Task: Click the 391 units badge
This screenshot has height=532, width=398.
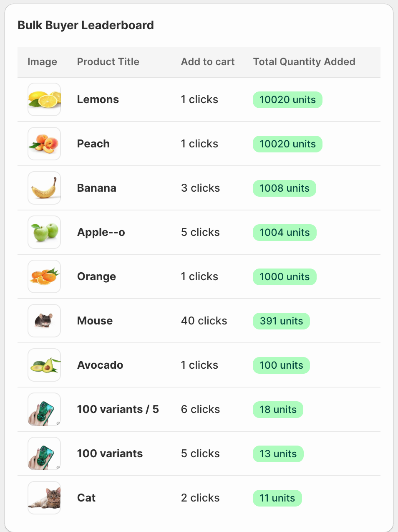Action: tap(281, 321)
